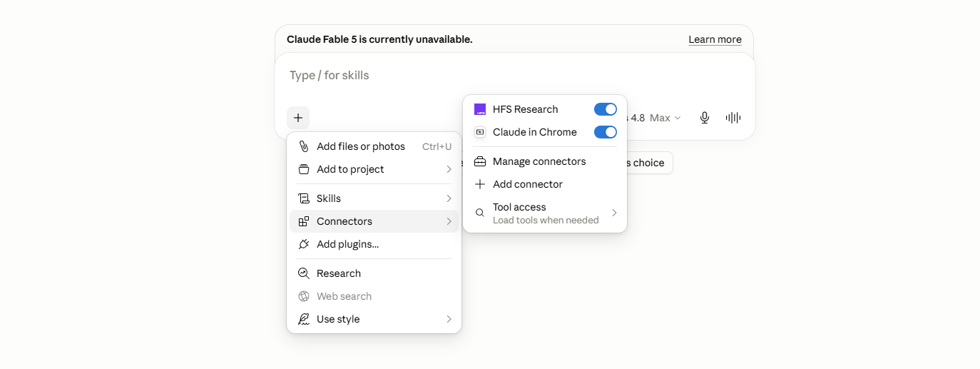The width and height of the screenshot is (980, 369).
Task: Click the Use style quill icon
Action: click(x=304, y=319)
